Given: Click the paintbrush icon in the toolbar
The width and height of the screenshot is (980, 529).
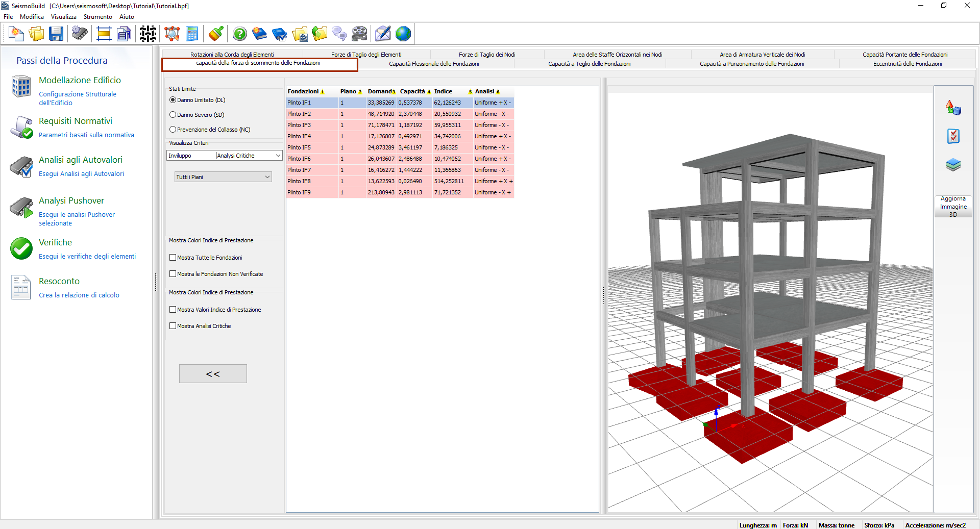Looking at the screenshot, I should pyautogui.click(x=216, y=34).
